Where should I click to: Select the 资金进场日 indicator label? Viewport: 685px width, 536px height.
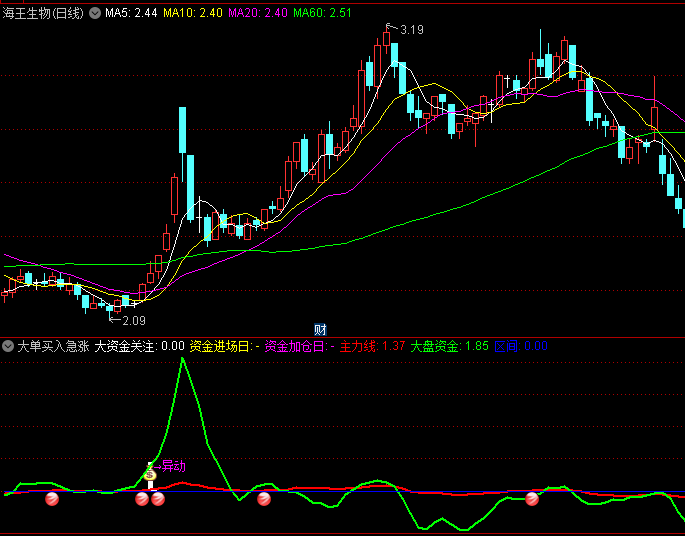(x=222, y=346)
